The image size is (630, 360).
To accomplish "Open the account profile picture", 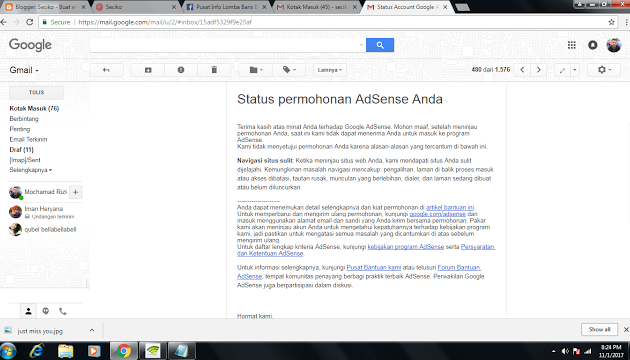I will (x=614, y=45).
